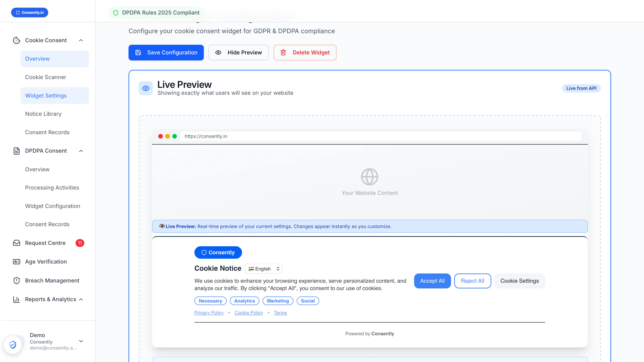This screenshot has height=362, width=644.
Task: Select Widget Settings in sidebar
Action: 55,96
